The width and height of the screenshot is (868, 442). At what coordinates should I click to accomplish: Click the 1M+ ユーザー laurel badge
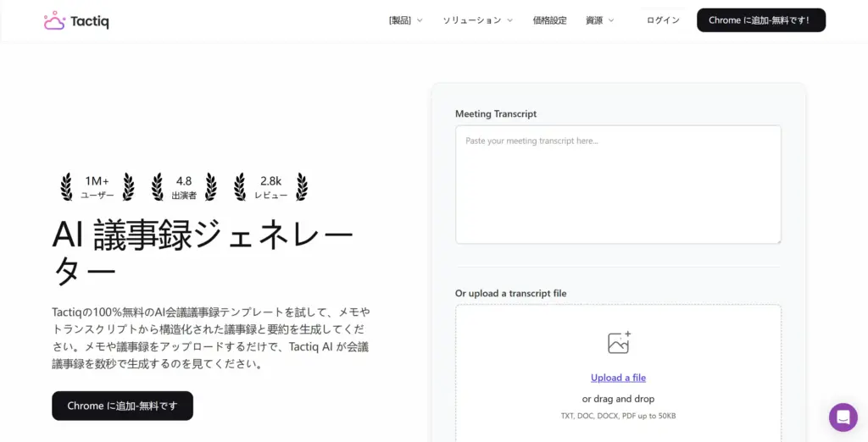tap(97, 187)
